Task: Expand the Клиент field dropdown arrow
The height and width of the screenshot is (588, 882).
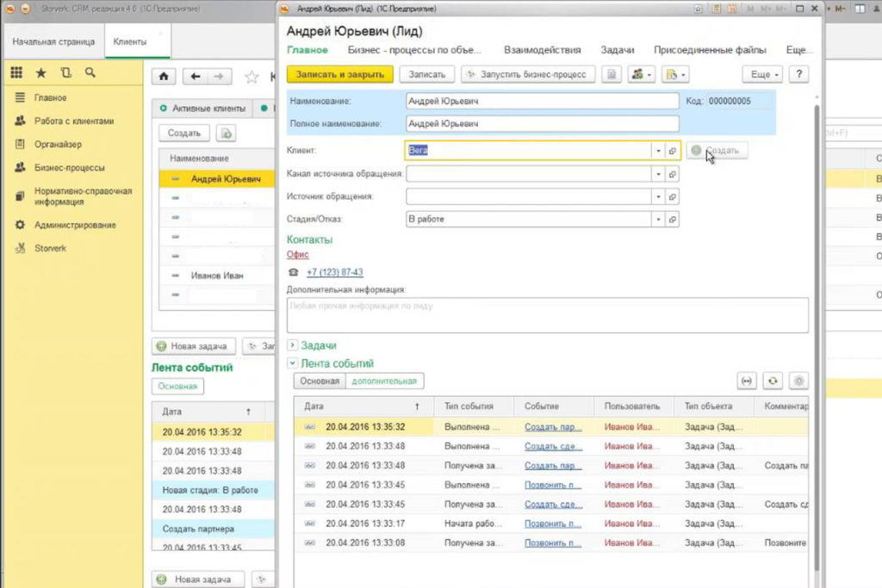Action: 658,151
